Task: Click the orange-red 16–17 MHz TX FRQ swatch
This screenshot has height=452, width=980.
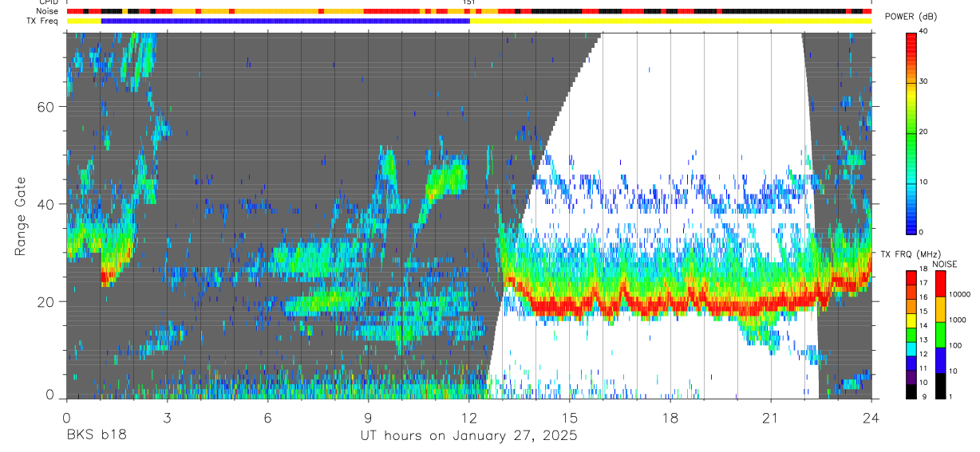Action: (x=911, y=293)
